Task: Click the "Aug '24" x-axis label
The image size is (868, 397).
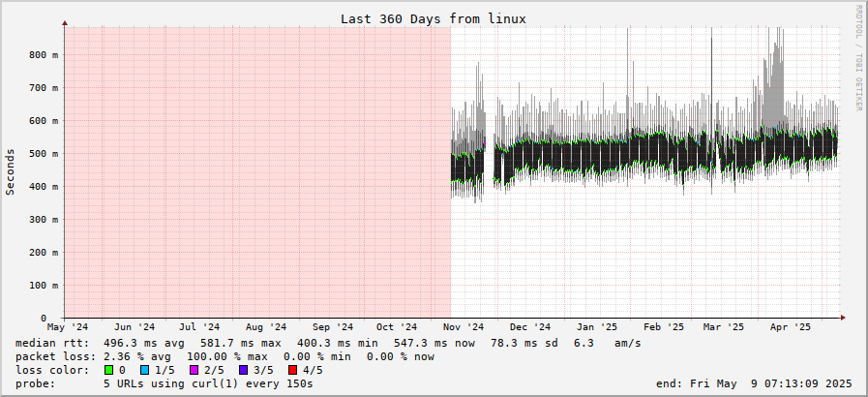Action: [266, 327]
